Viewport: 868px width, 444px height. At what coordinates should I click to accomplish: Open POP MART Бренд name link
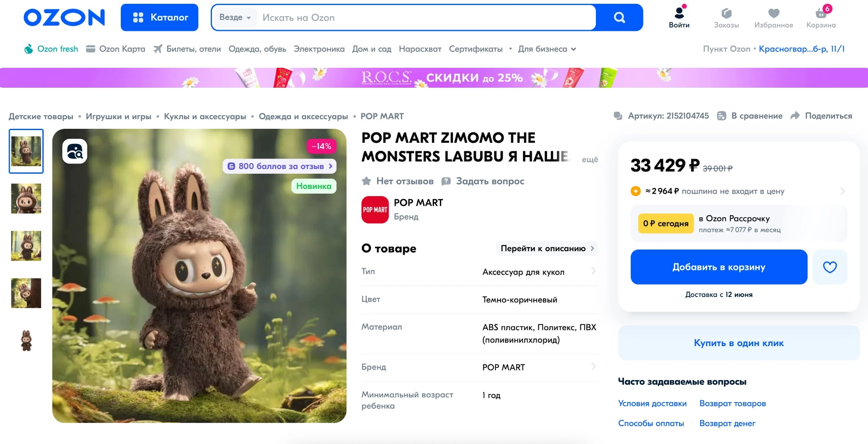click(x=418, y=203)
